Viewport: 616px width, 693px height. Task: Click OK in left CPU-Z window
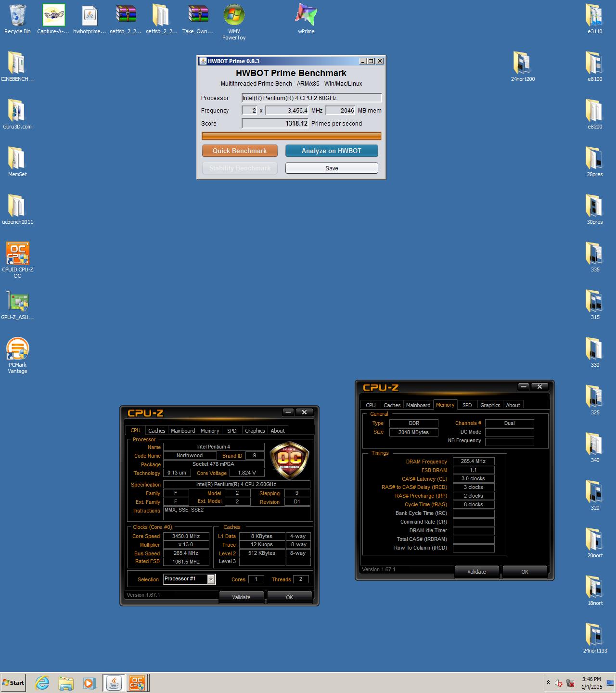[289, 597]
